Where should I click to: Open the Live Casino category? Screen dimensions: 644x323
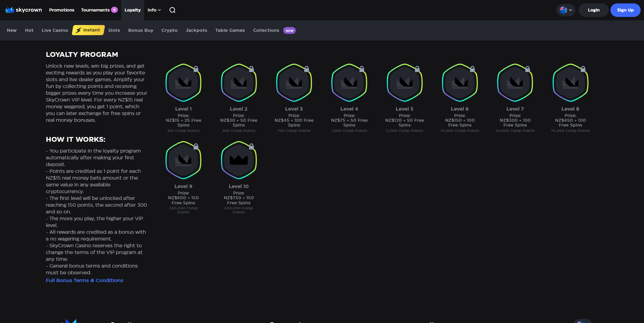point(55,30)
